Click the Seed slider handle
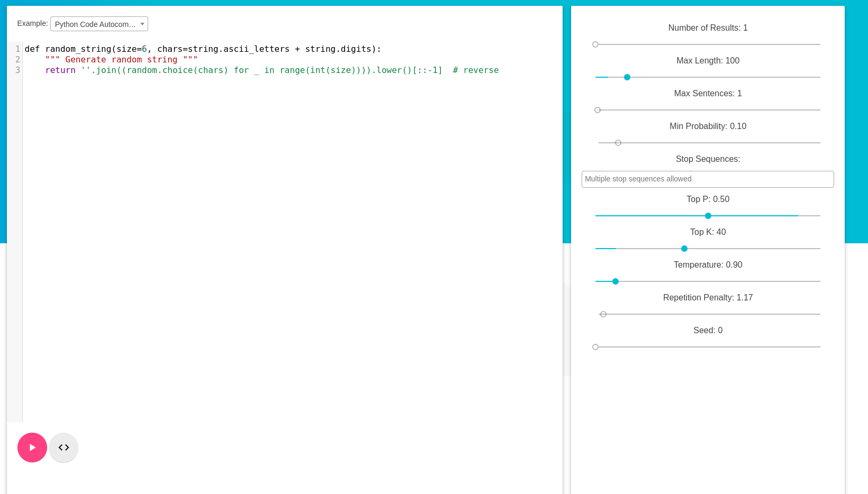Image resolution: width=868 pixels, height=494 pixels. [x=595, y=347]
